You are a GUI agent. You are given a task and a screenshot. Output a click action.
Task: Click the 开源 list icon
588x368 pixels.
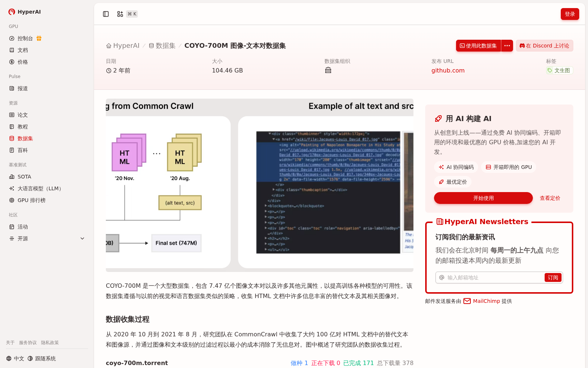click(12, 238)
